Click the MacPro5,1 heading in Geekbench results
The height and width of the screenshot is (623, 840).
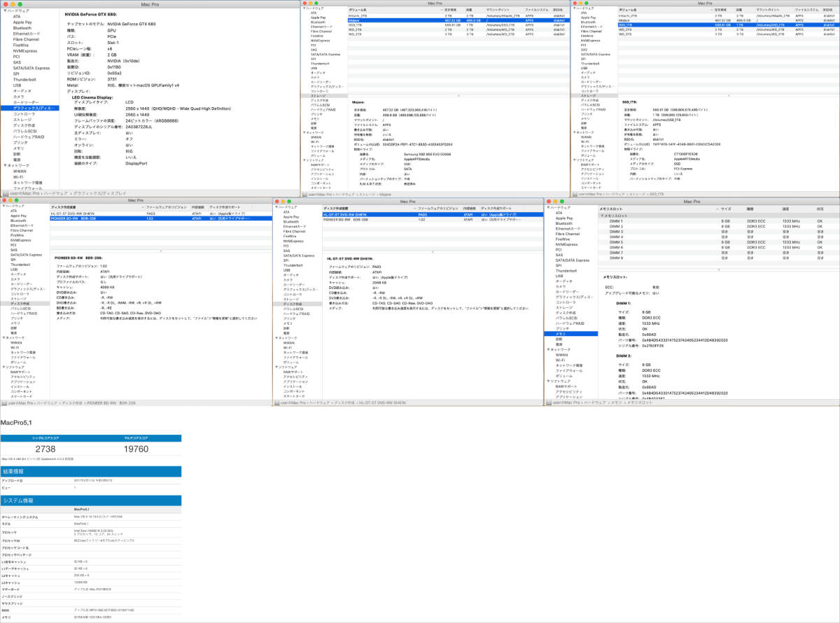click(16, 422)
